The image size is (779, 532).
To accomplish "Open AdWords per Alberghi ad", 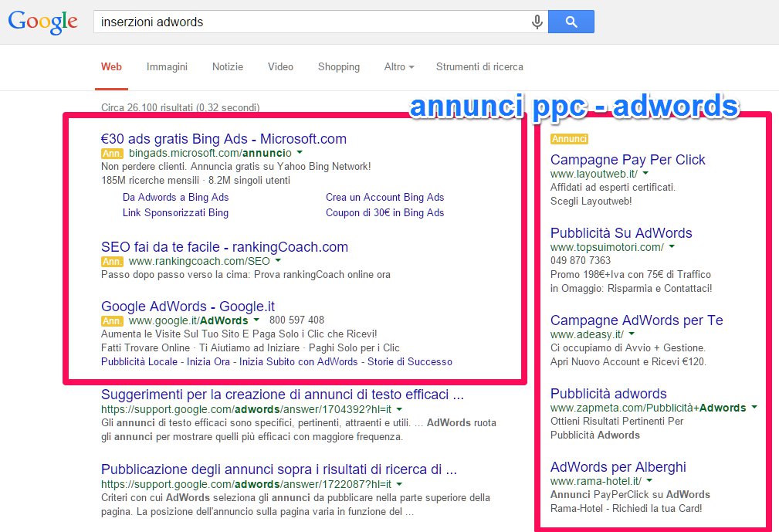I will tap(618, 467).
